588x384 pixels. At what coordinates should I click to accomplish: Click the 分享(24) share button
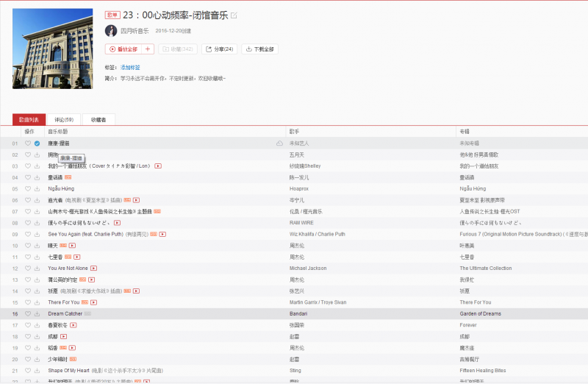pyautogui.click(x=220, y=49)
